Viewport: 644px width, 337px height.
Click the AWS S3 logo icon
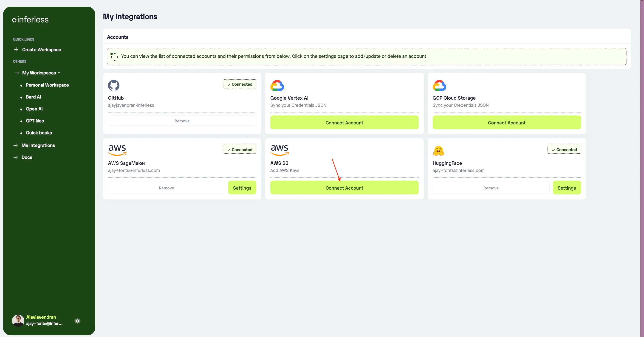coord(280,150)
